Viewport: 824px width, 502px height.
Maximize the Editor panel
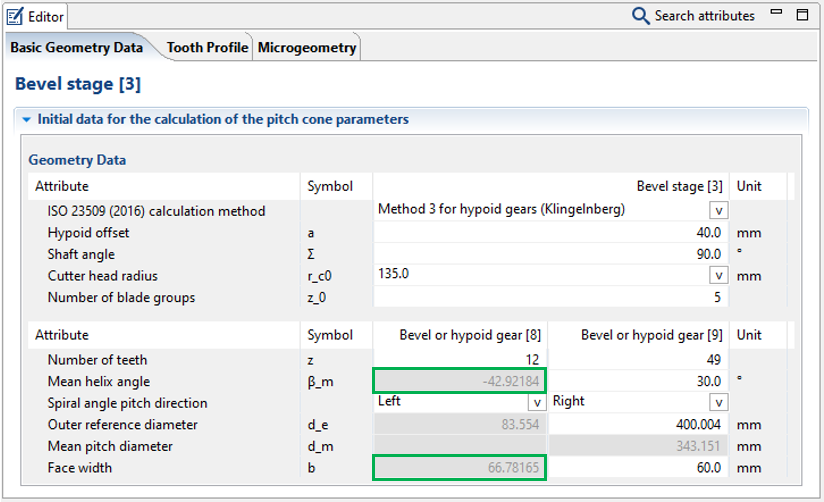(x=802, y=15)
